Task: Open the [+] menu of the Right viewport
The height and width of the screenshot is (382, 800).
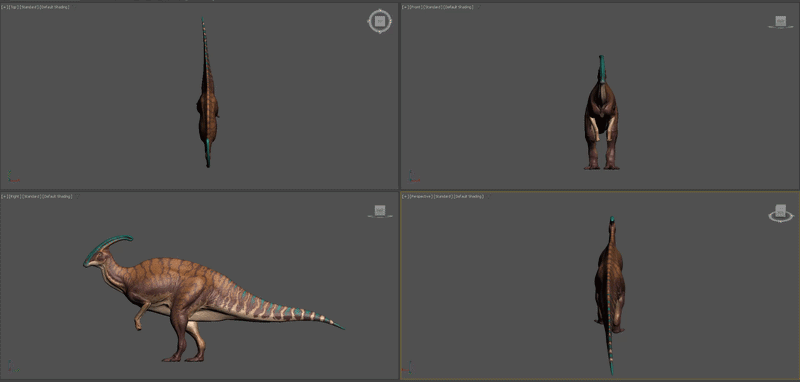Action: click(5, 196)
